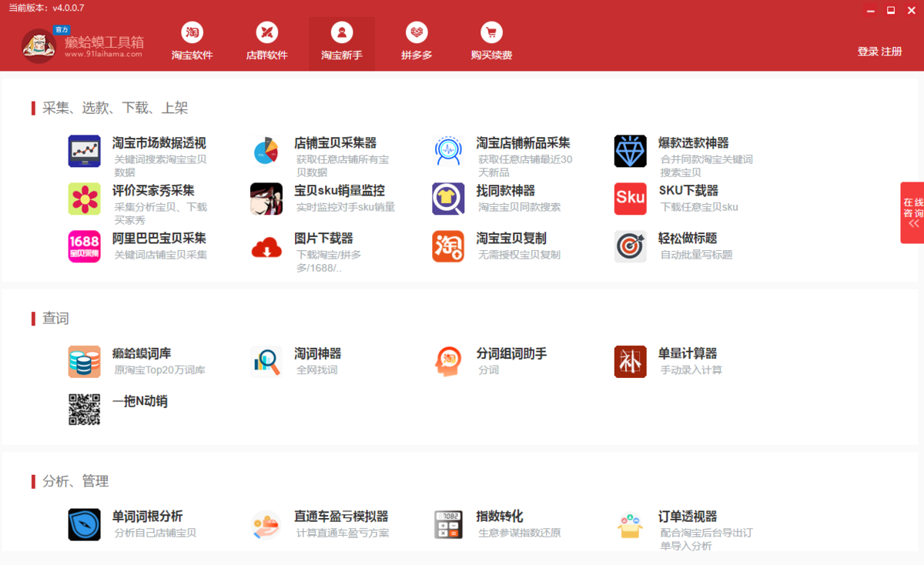Open the 轻松做标题 target icon

click(x=630, y=246)
